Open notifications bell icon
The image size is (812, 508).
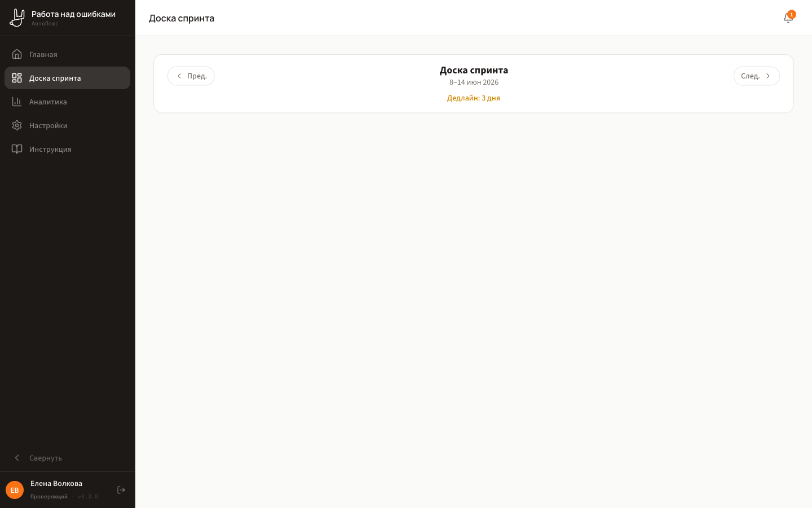[x=788, y=17]
